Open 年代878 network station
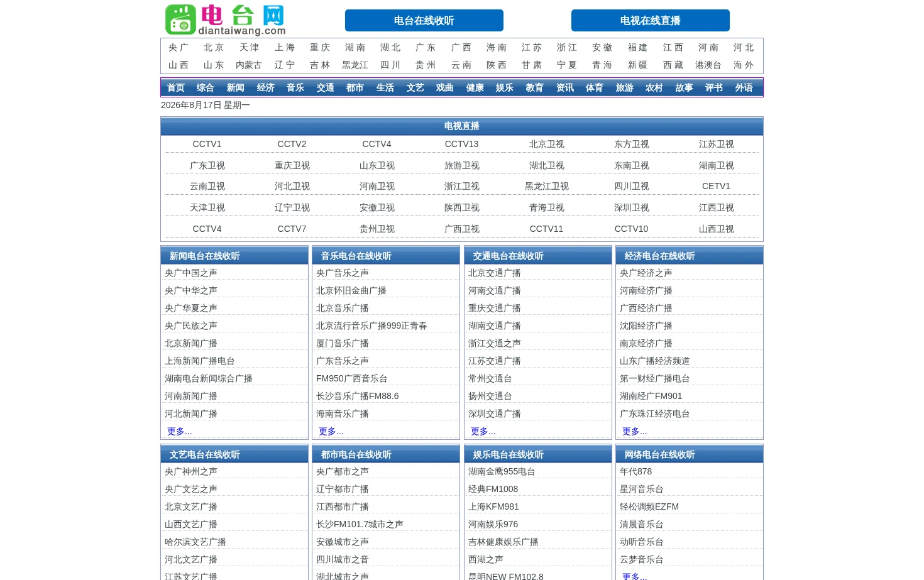 point(636,471)
